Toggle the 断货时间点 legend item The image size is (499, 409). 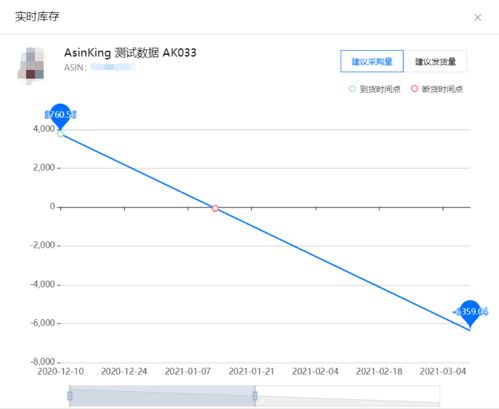[437, 89]
